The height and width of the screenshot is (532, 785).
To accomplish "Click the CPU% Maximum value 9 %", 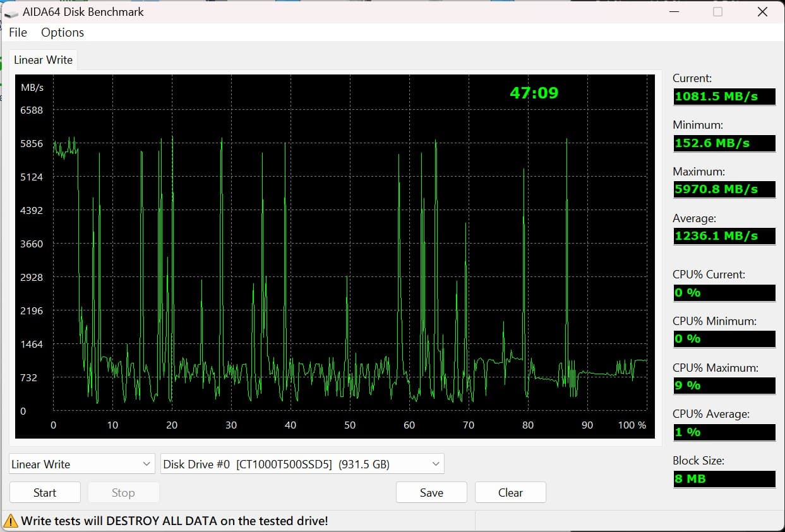I will (x=724, y=386).
